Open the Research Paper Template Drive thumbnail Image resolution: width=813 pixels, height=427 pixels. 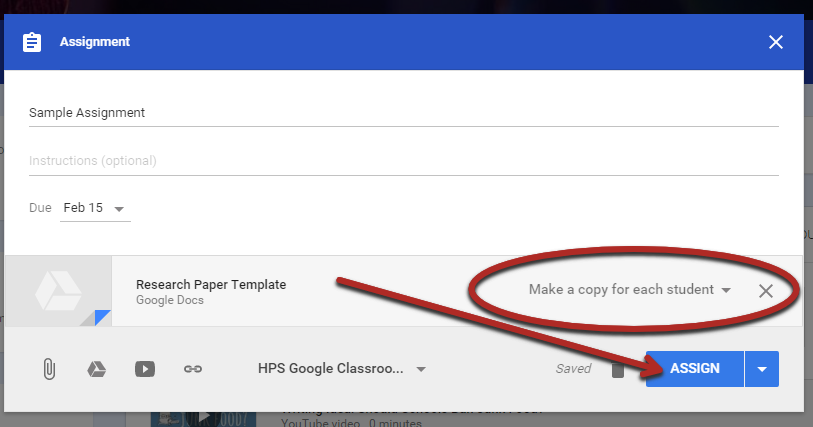58,291
